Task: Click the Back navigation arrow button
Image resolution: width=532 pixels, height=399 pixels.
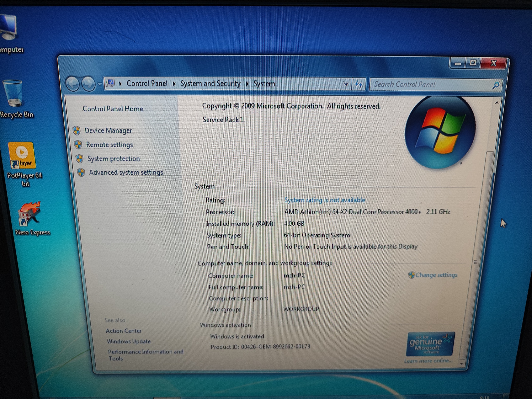Action: [x=73, y=84]
